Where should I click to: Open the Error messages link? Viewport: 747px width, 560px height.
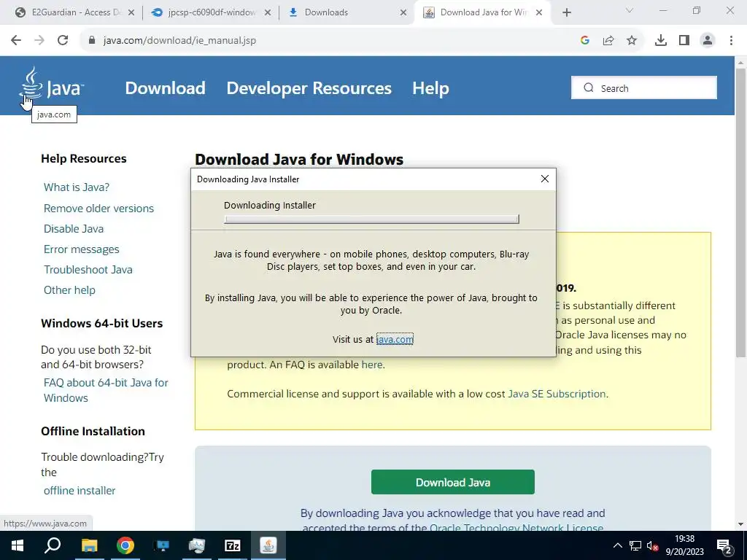pos(82,249)
